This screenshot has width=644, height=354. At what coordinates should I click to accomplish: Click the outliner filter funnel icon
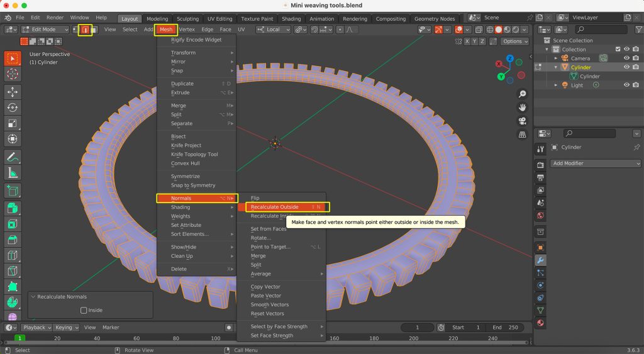point(639,30)
